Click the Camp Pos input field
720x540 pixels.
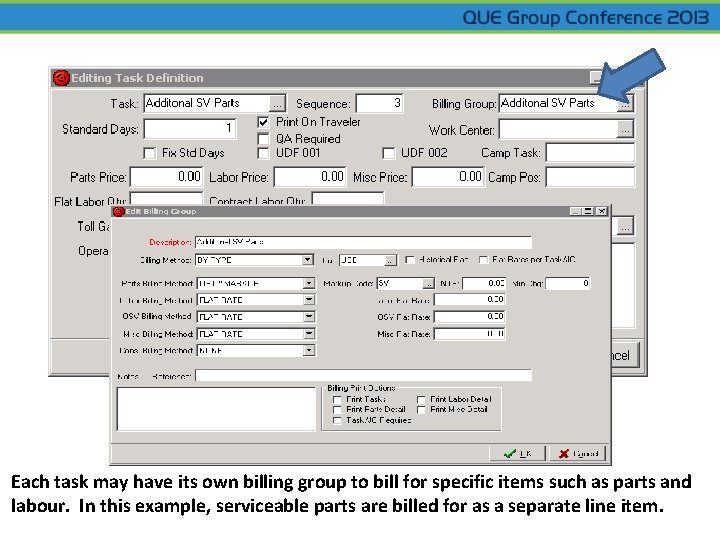[x=590, y=177]
